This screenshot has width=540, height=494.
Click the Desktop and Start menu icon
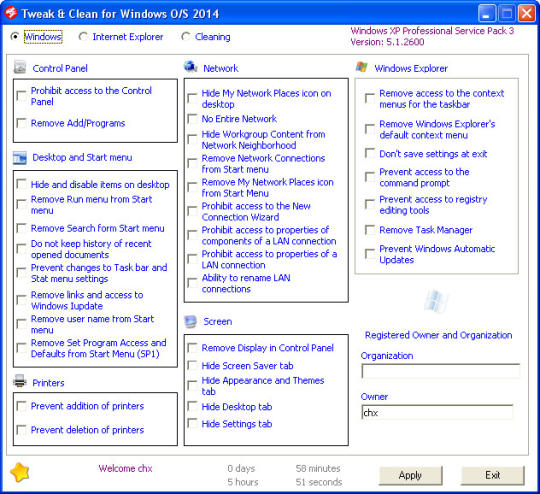(x=20, y=158)
